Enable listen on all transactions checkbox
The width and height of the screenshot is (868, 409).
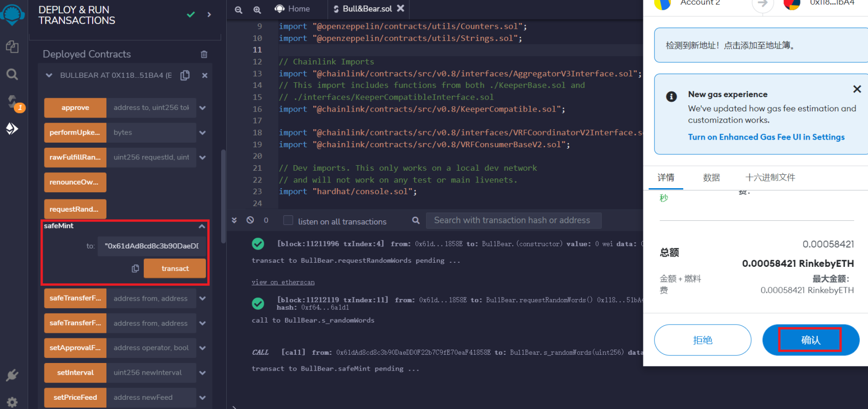288,220
